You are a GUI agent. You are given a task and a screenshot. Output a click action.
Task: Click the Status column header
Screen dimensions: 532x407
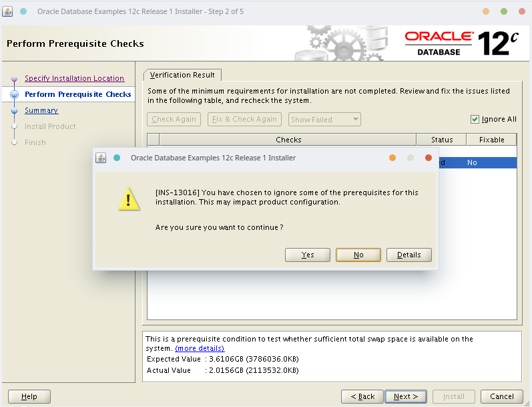tap(442, 140)
